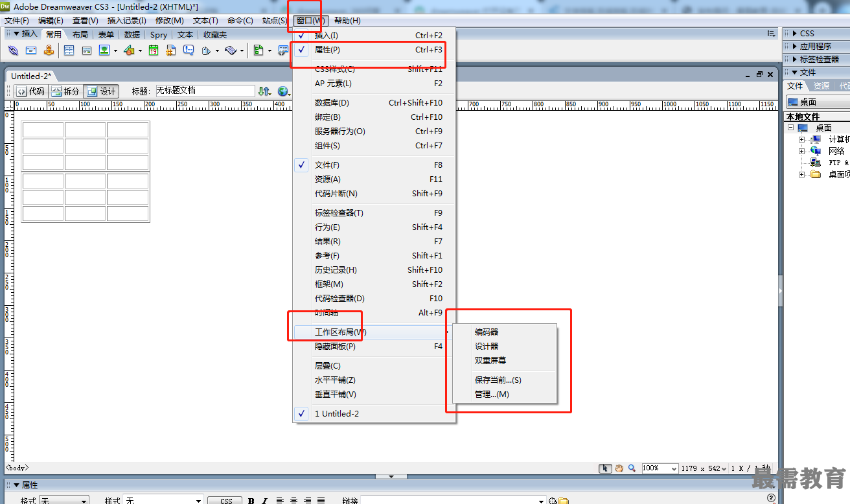Open the 资源 tab in Files panel
The height and width of the screenshot is (504, 850).
[821, 86]
